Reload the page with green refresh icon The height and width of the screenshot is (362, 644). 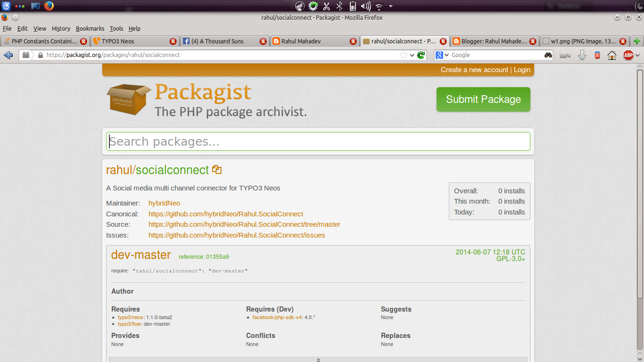click(421, 55)
